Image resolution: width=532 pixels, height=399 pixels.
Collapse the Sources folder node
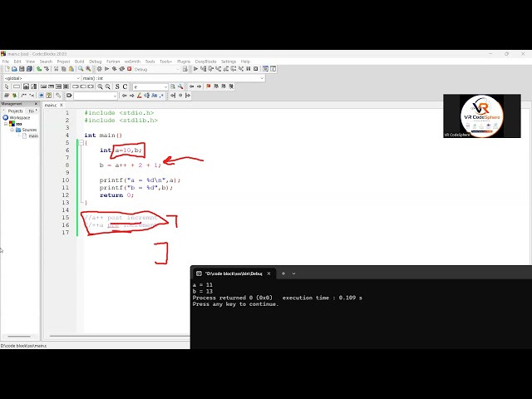pyautogui.click(x=12, y=130)
